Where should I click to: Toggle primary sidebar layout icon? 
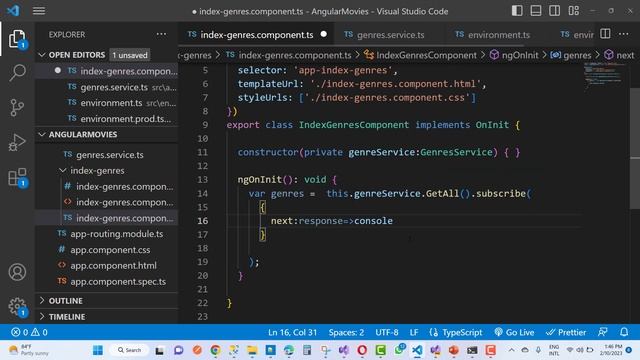pos(517,11)
